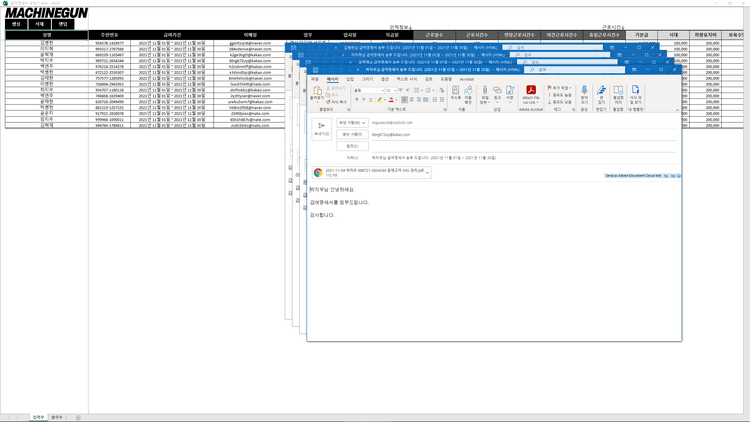This screenshot has height=422, width=750.
Task: Toggle italic text formatting
Action: coord(364,100)
